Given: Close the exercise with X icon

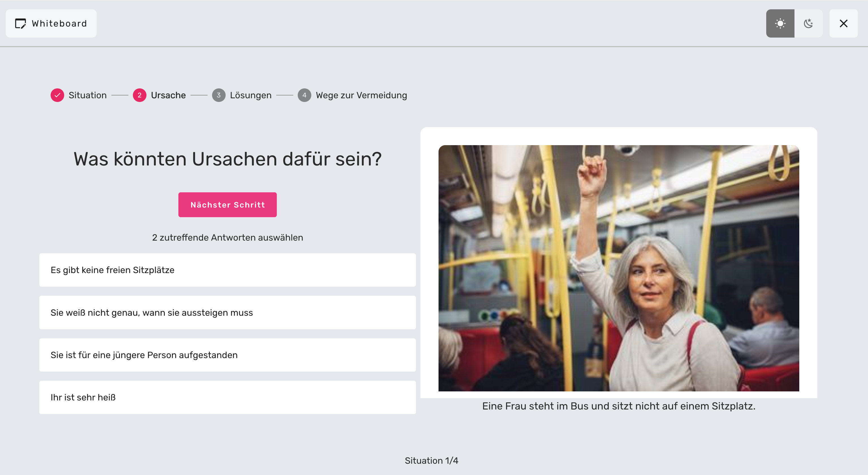Looking at the screenshot, I should click(x=843, y=23).
